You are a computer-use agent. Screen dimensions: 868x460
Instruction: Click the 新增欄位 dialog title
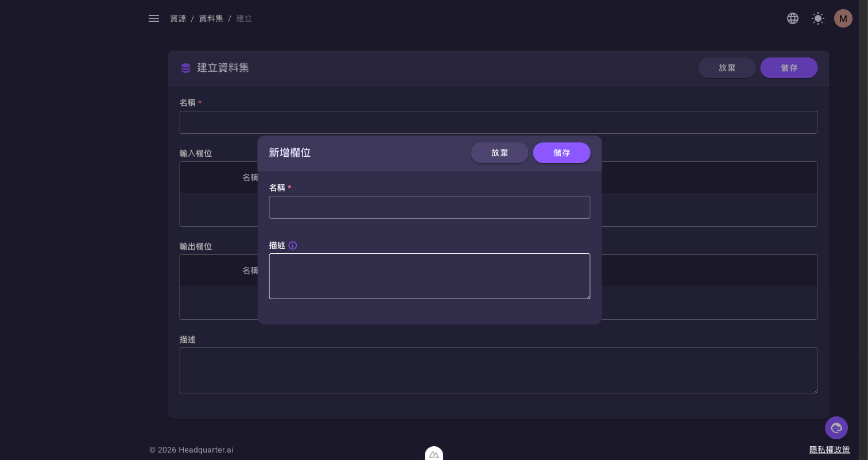point(290,153)
